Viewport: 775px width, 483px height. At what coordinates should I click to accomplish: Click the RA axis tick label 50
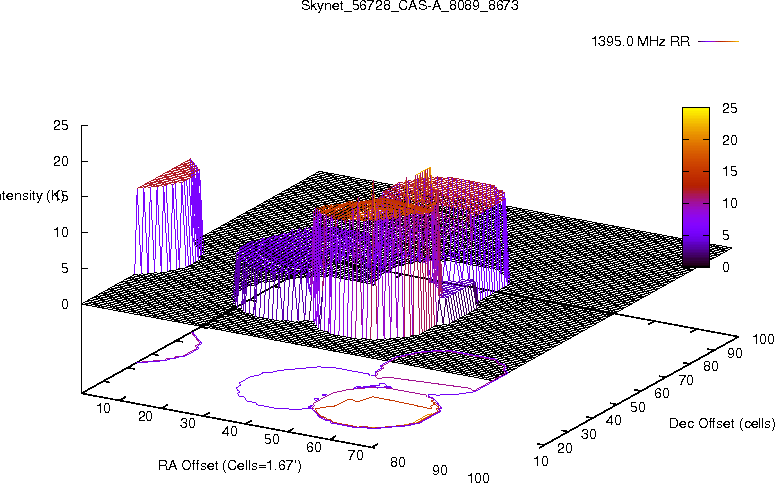(271, 439)
